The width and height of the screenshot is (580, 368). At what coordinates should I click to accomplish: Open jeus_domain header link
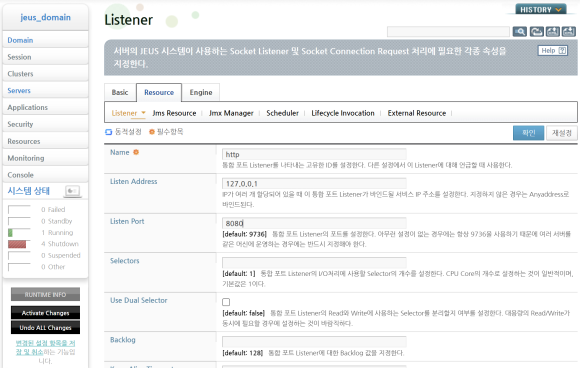(45, 17)
